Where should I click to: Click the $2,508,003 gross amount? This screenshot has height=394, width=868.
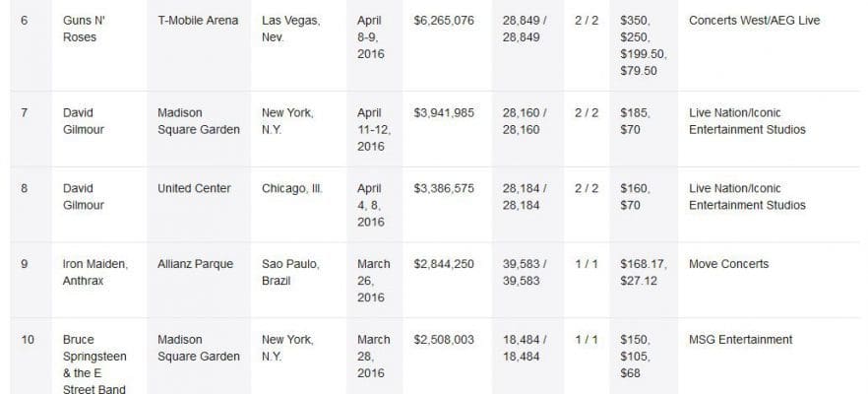(x=444, y=340)
